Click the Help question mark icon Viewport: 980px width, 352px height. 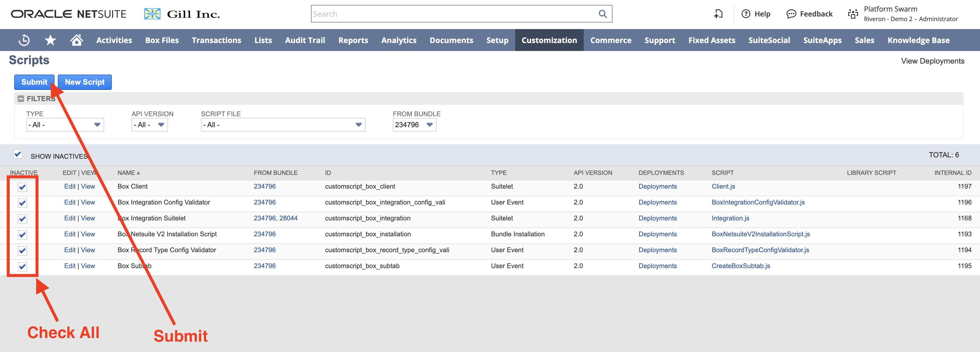(746, 14)
